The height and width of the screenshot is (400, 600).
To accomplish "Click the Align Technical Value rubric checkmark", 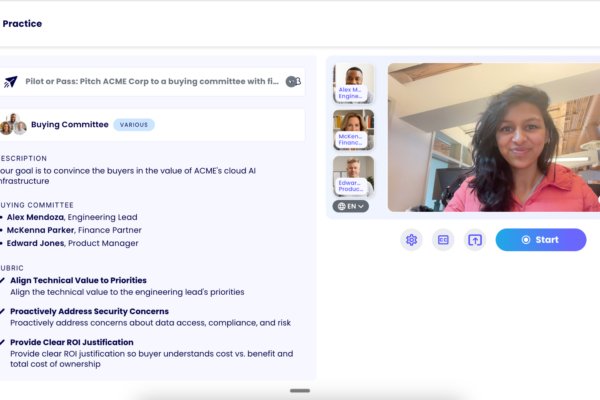I will [x=3, y=281].
